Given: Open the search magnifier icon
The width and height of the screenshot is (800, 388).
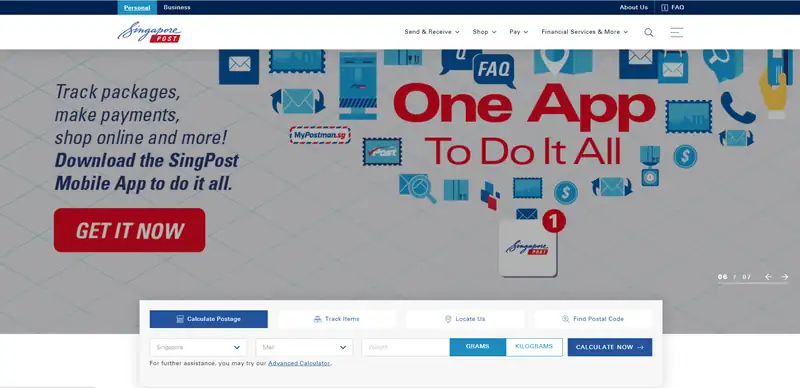Looking at the screenshot, I should [x=648, y=32].
